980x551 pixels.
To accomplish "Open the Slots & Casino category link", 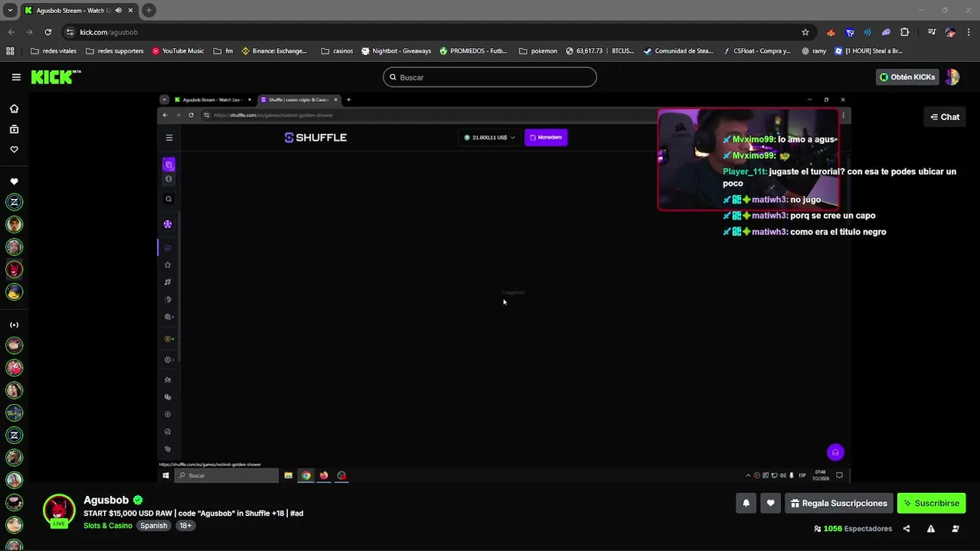I will pyautogui.click(x=108, y=526).
